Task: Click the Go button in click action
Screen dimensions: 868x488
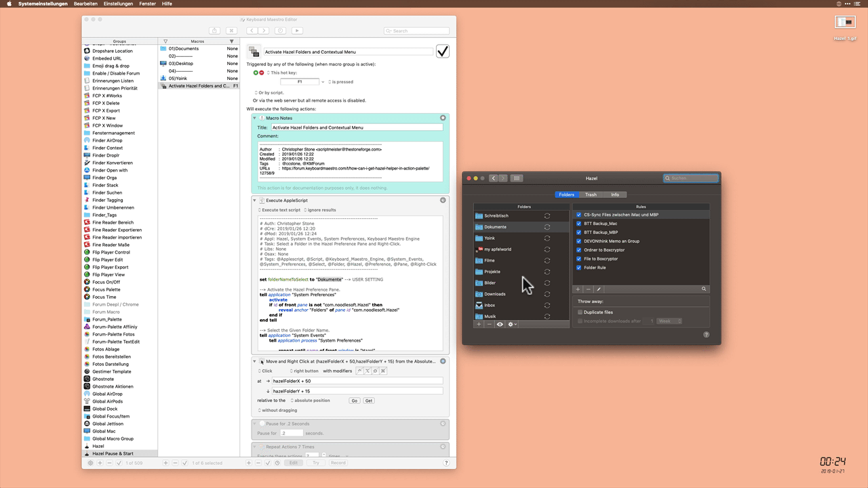Action: pyautogui.click(x=354, y=401)
